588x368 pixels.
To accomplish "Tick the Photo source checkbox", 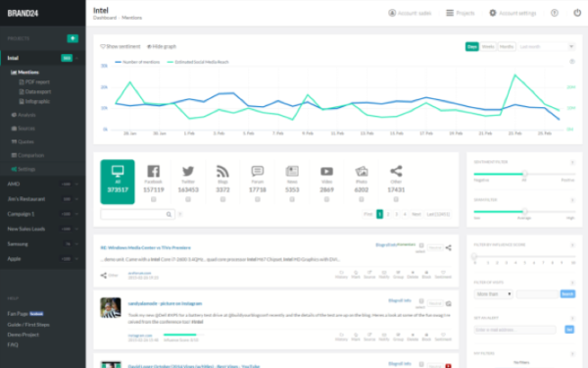I will 362,199.
